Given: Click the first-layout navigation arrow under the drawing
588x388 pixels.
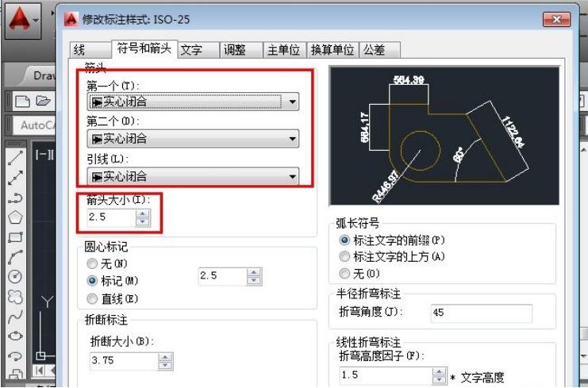Looking at the screenshot, I should [39, 371].
